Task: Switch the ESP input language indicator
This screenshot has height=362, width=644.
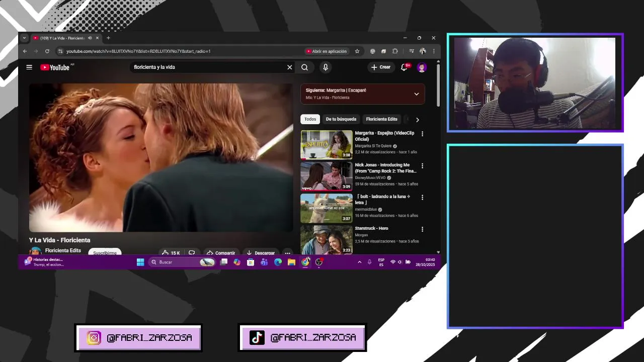Action: click(381, 262)
